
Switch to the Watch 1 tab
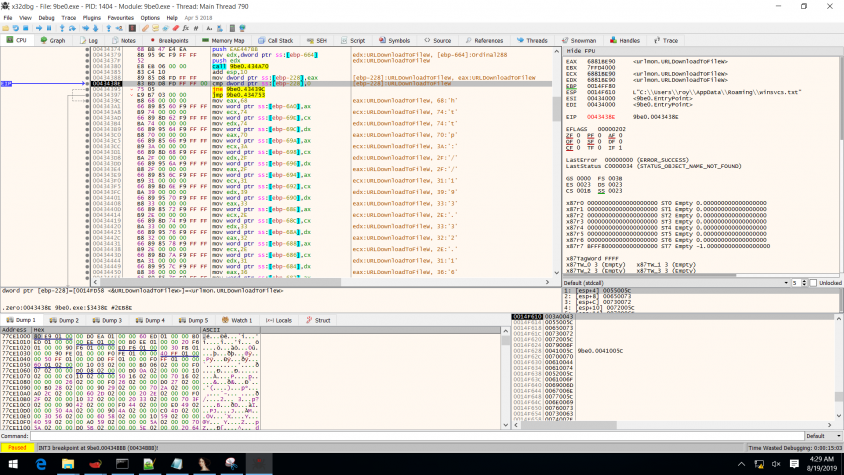(237, 320)
